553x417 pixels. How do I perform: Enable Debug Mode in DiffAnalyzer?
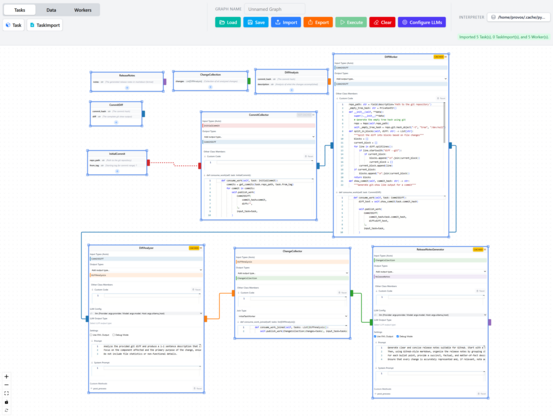[114, 335]
